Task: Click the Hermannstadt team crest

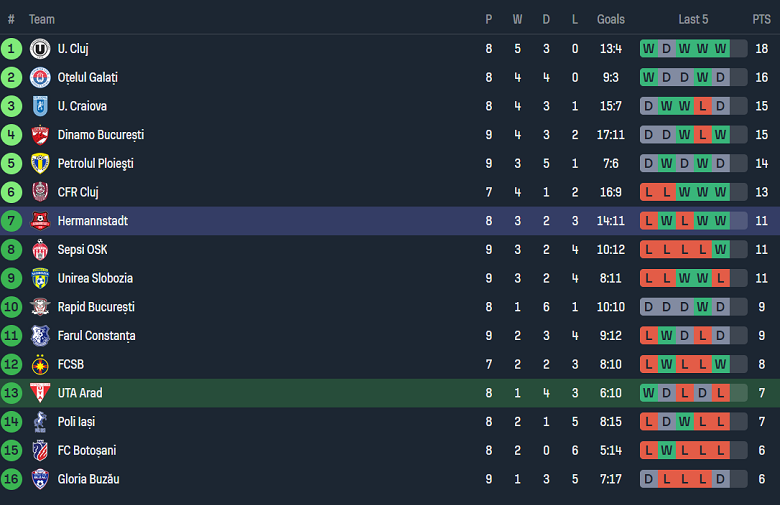Action: click(40, 221)
